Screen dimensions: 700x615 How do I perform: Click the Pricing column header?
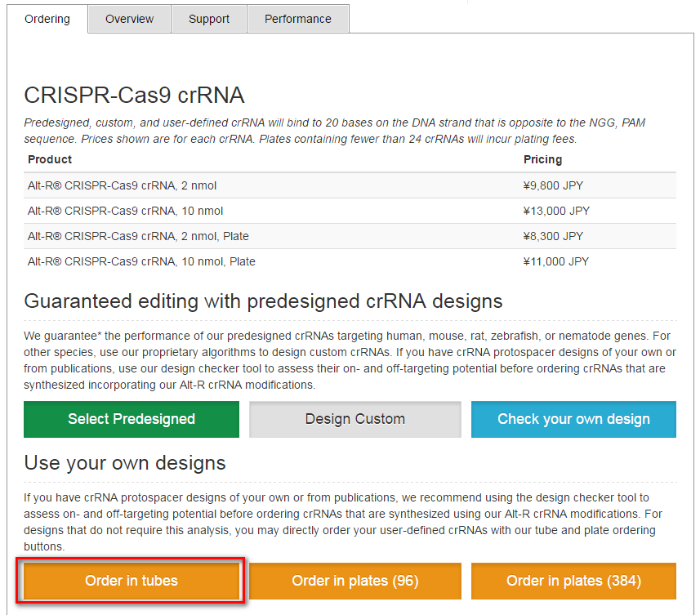542,159
